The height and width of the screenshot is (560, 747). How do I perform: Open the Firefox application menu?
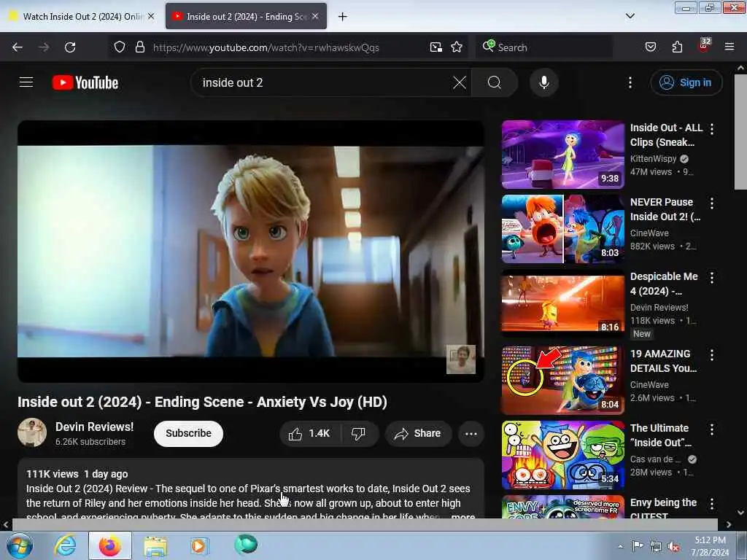coord(729,47)
